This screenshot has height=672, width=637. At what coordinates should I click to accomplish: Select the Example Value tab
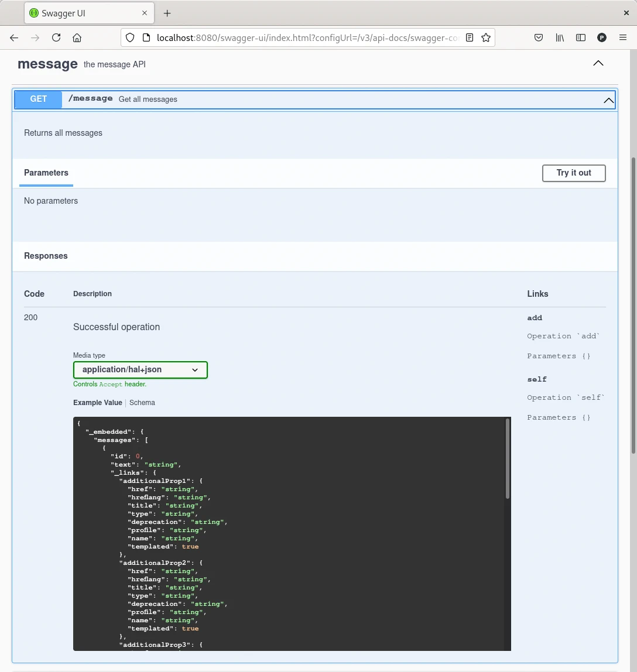click(97, 403)
